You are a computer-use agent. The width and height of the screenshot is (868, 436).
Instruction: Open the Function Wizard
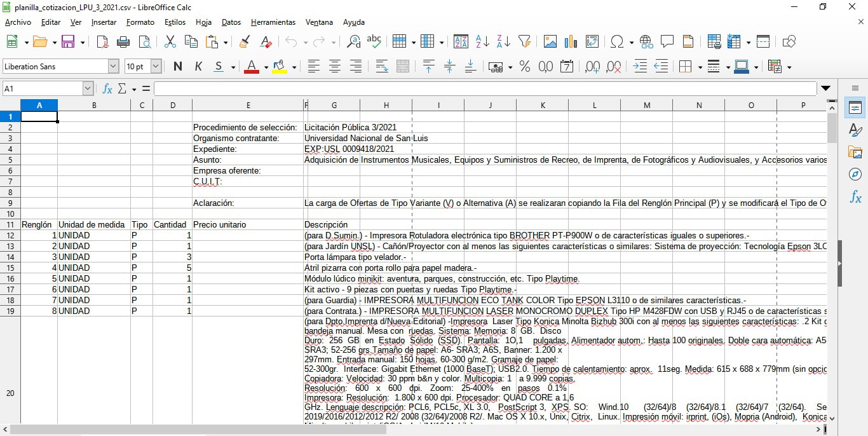pyautogui.click(x=107, y=89)
